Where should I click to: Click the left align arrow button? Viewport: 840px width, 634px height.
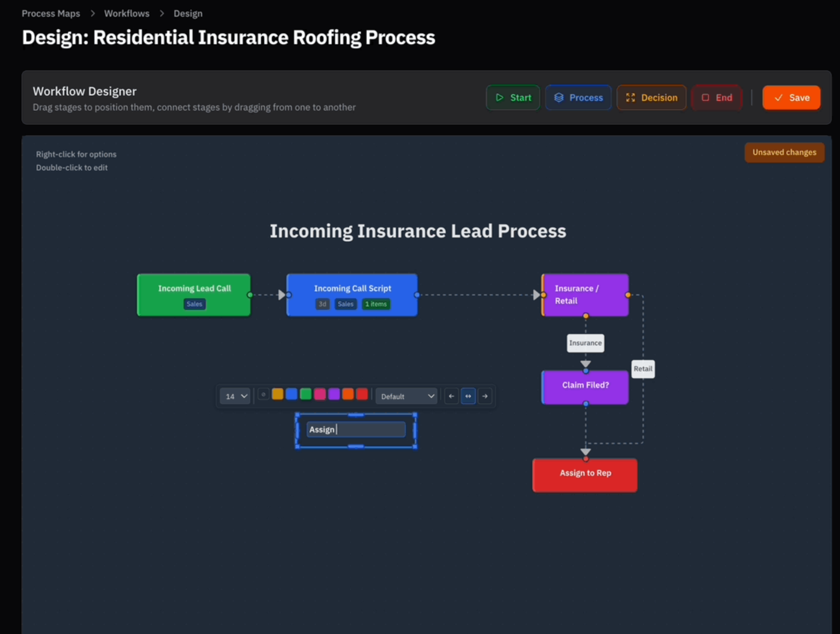point(451,396)
